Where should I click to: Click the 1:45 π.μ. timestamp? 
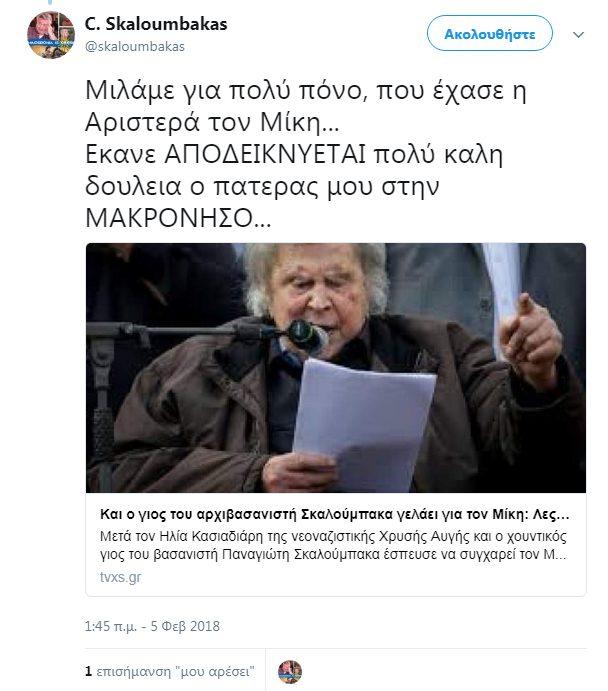click(x=111, y=626)
